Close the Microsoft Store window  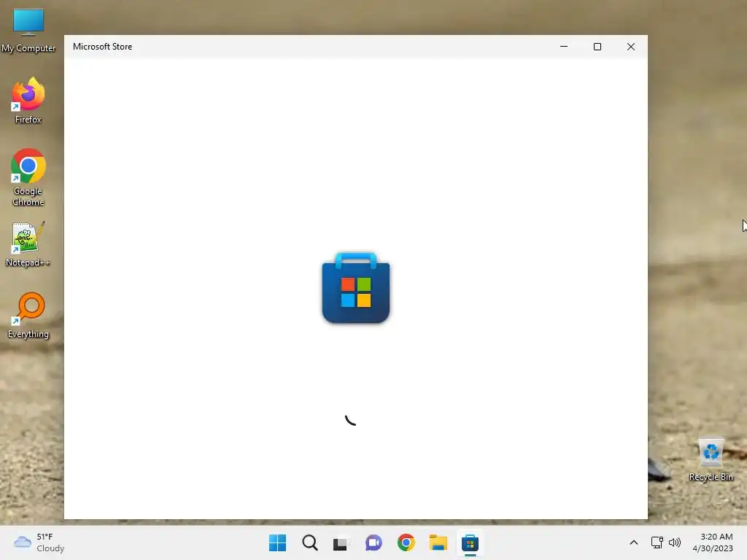tap(631, 47)
